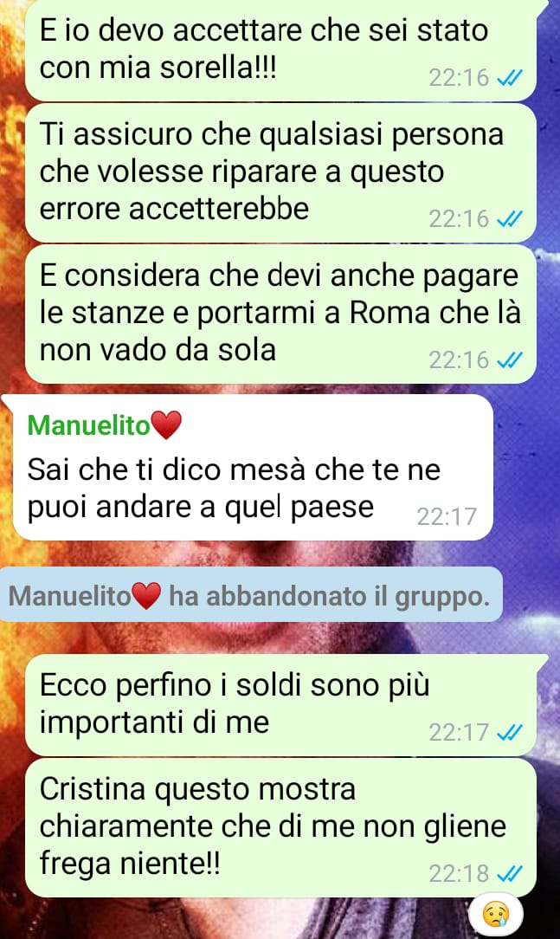Tap read ticks on 'non vado da sola' message
The width and height of the screenshot is (560, 939).
(510, 360)
